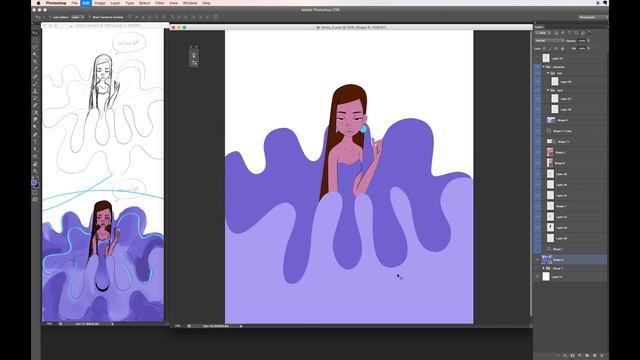Click the background color swatch
The image size is (640, 360).
click(x=37, y=185)
